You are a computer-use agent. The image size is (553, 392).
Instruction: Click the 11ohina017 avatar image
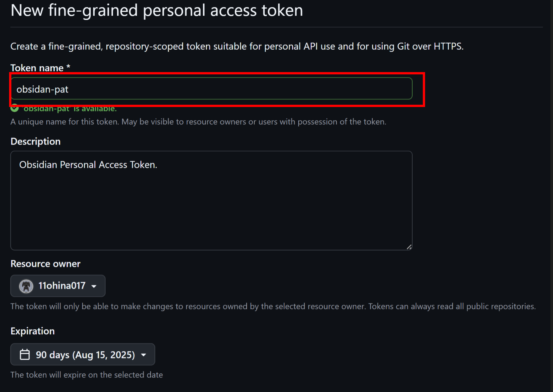point(26,286)
